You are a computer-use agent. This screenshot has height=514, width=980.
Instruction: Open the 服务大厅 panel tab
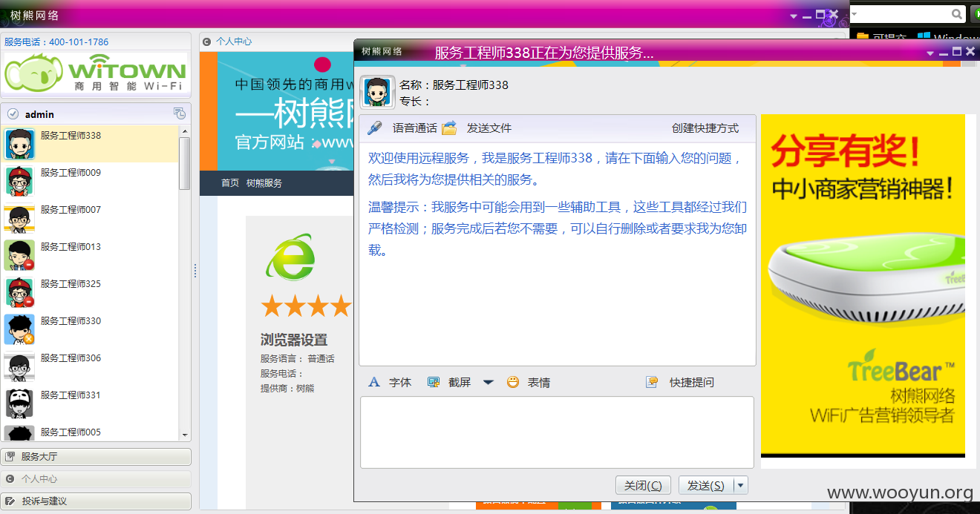(x=97, y=457)
